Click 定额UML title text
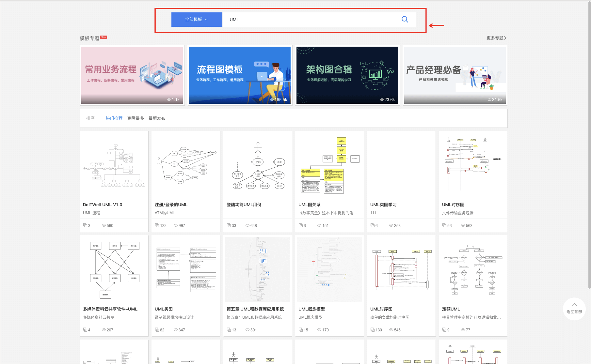The height and width of the screenshot is (364, 591). [451, 309]
